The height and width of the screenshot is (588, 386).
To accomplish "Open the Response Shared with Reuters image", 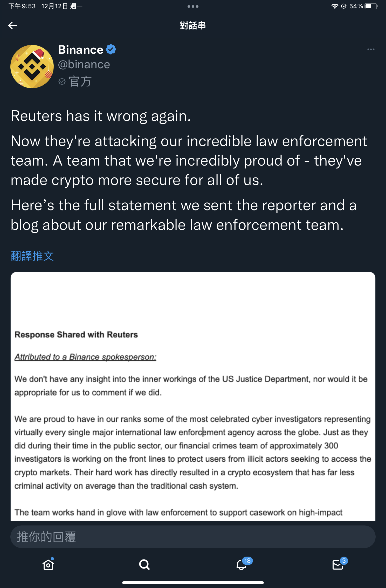I will coord(193,396).
